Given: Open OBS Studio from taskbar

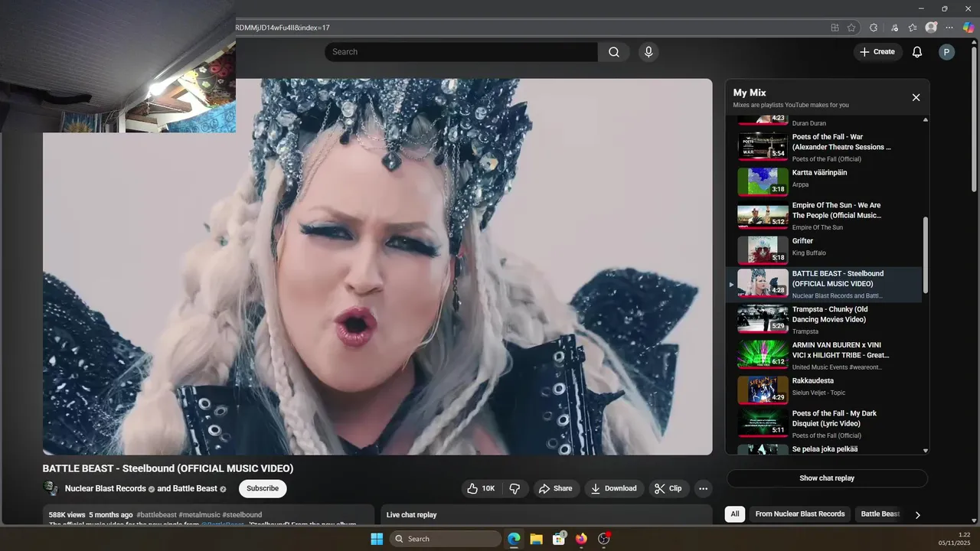Looking at the screenshot, I should pyautogui.click(x=604, y=539).
